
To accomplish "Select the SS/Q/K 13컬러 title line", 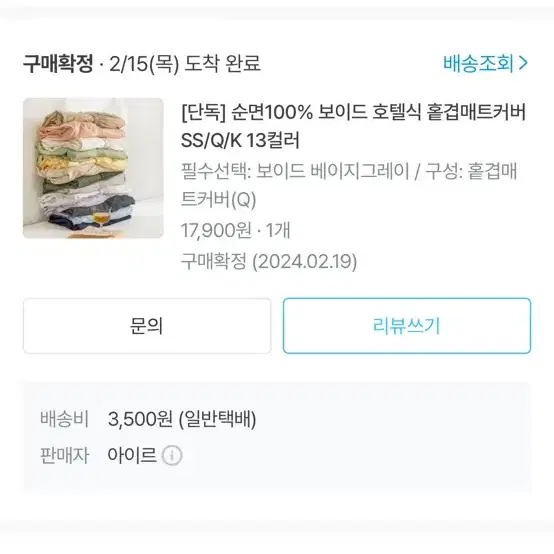I will coord(240,140).
